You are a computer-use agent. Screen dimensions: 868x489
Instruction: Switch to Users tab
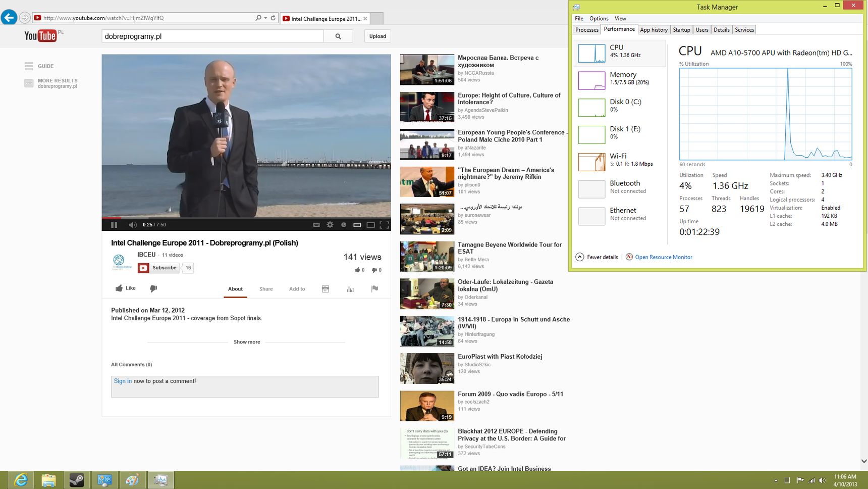(x=702, y=30)
